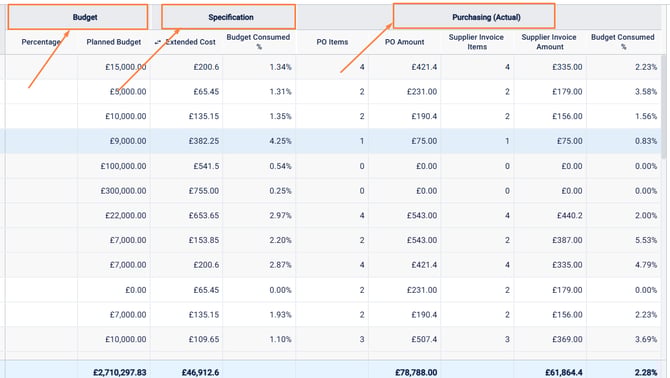
Task: Select the £22,000.00 planned budget cell
Action: click(126, 215)
